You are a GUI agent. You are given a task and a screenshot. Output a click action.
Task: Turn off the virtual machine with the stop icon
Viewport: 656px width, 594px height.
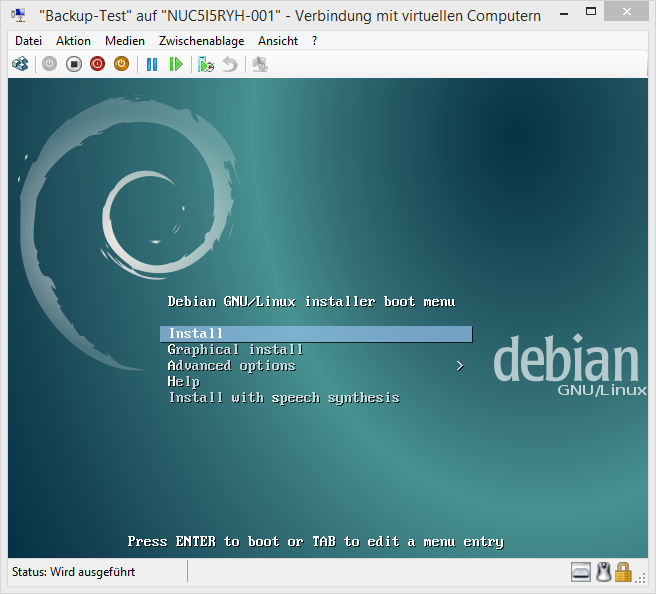[x=74, y=64]
